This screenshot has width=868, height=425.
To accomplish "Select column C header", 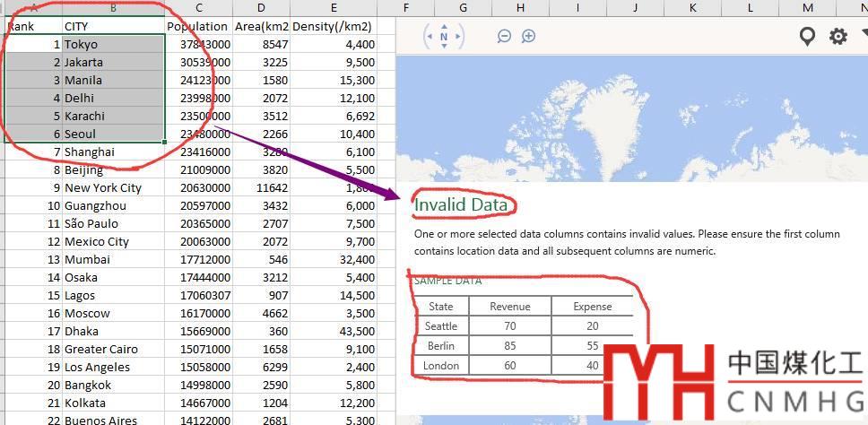I will tap(198, 8).
